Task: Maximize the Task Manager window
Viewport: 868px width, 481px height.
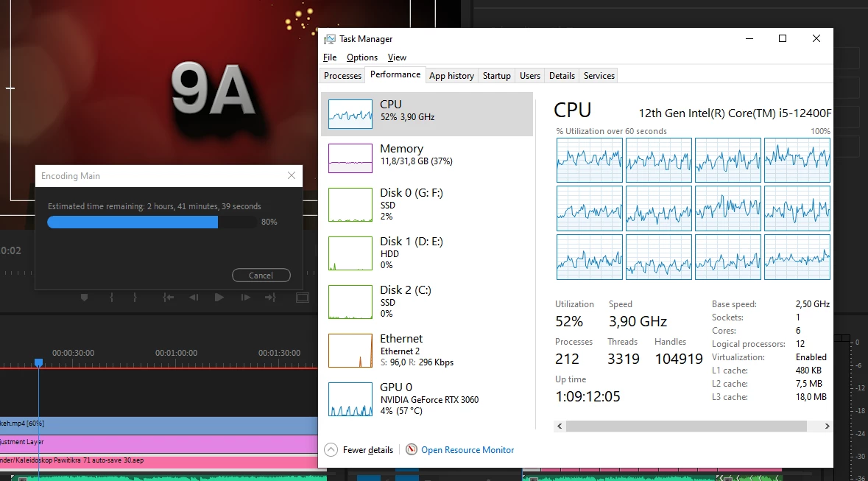Action: click(782, 39)
